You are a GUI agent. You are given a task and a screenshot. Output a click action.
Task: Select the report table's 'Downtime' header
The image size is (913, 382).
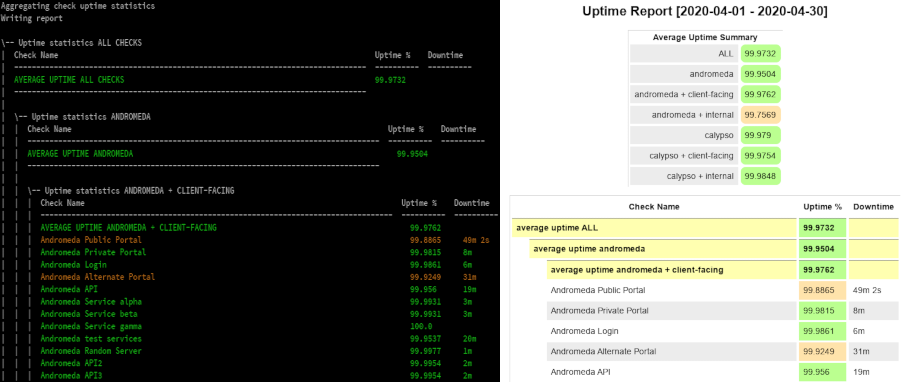pos(873,207)
